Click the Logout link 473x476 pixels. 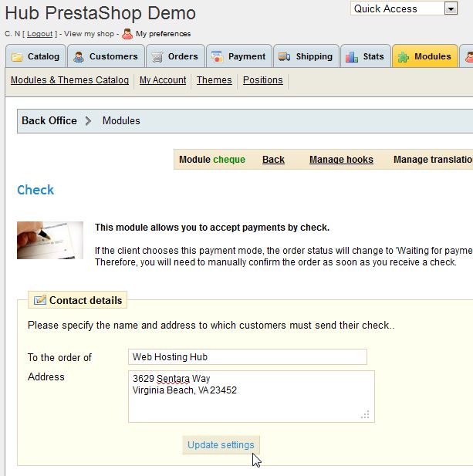click(x=40, y=34)
